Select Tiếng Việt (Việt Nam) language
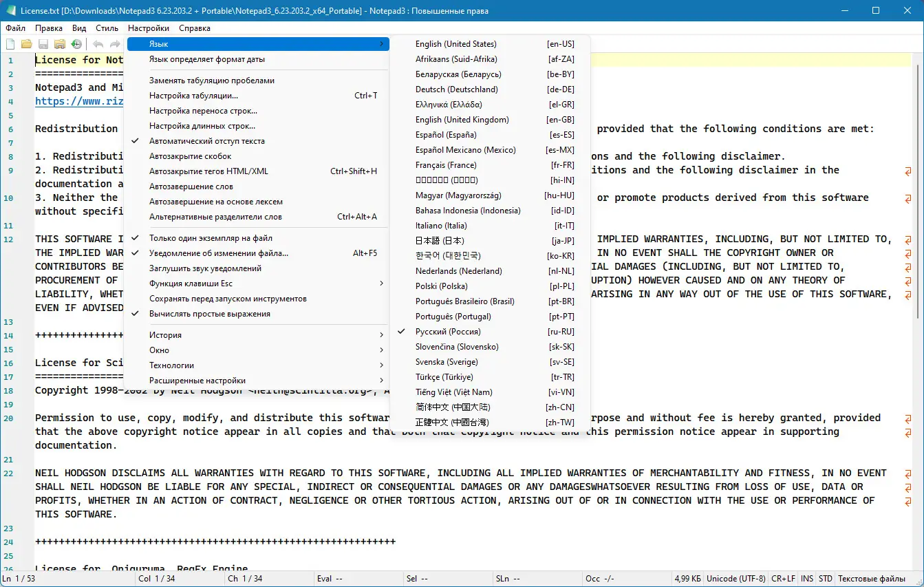 coord(490,392)
